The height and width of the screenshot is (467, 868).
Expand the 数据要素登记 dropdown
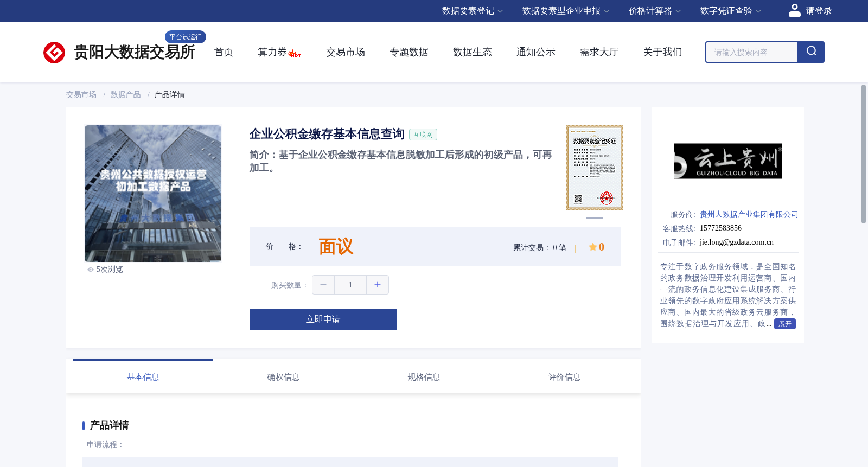coord(473,11)
